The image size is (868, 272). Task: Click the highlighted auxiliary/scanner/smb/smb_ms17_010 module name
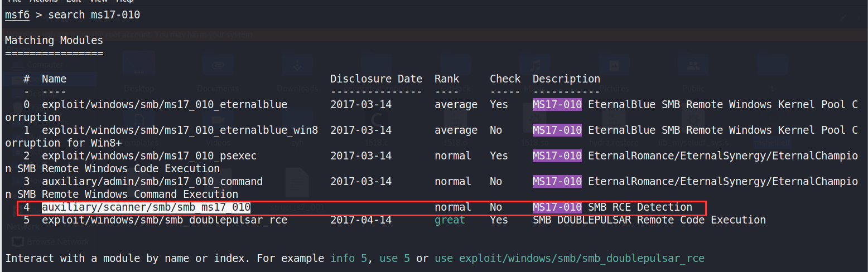point(146,207)
